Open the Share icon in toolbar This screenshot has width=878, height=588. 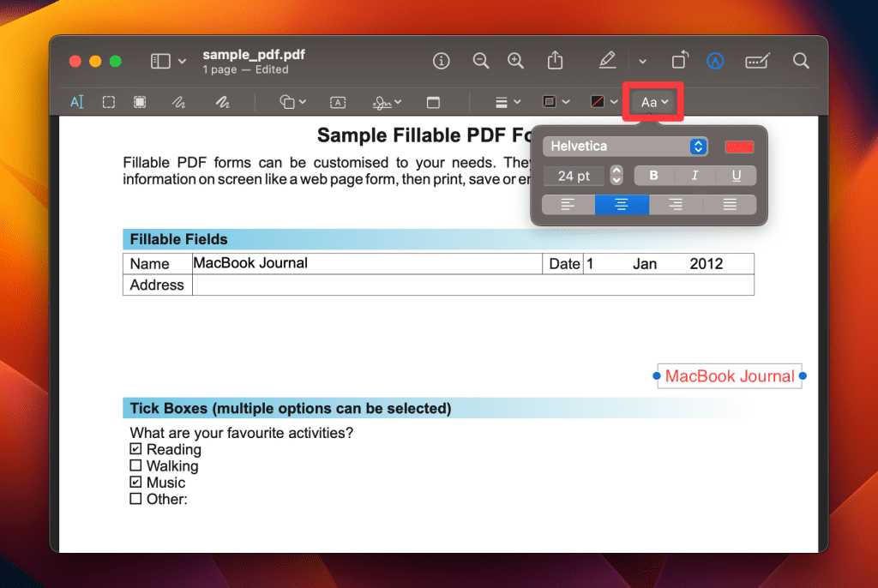(x=555, y=61)
